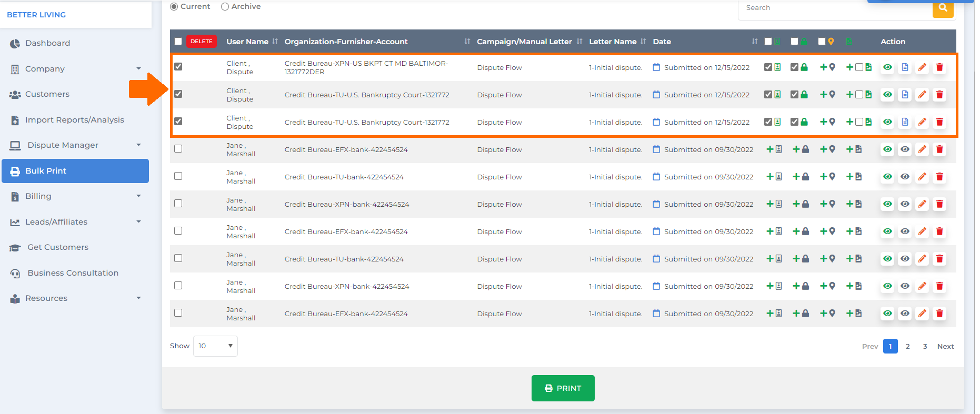Image resolution: width=980 pixels, height=414 pixels.
Task: Expand the Company sidebar menu
Action: tap(76, 68)
